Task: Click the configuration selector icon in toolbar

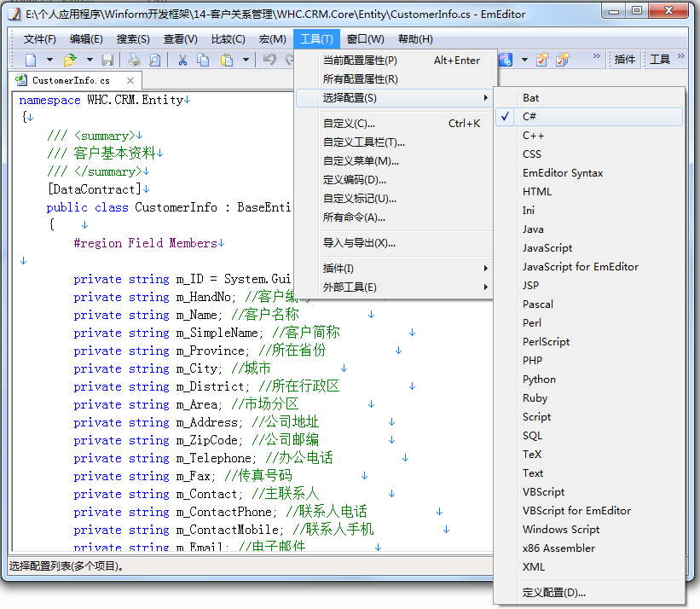Action: [x=506, y=60]
